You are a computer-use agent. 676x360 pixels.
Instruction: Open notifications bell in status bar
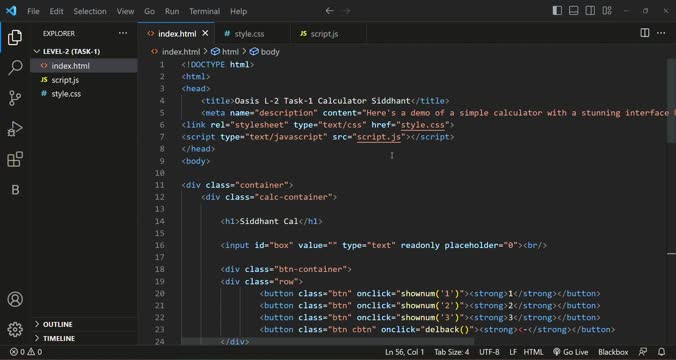click(661, 352)
